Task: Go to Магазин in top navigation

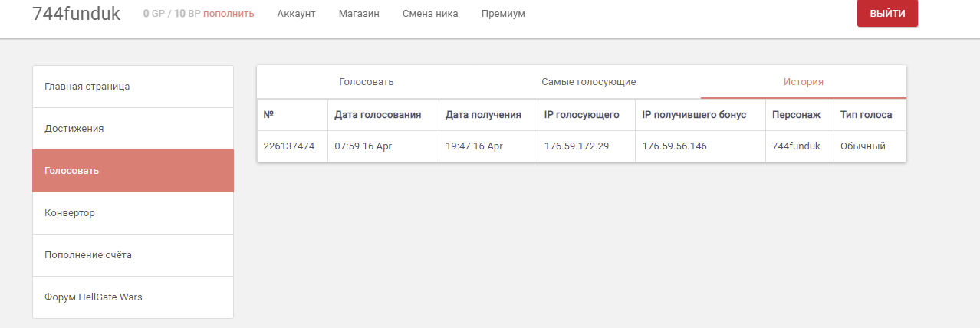Action: [x=359, y=14]
